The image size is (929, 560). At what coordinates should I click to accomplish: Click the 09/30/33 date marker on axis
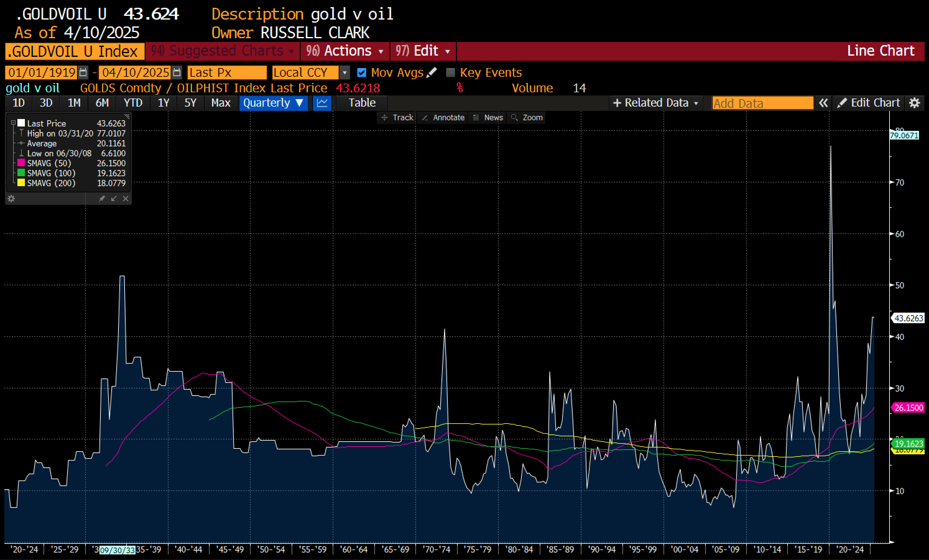[x=117, y=550]
